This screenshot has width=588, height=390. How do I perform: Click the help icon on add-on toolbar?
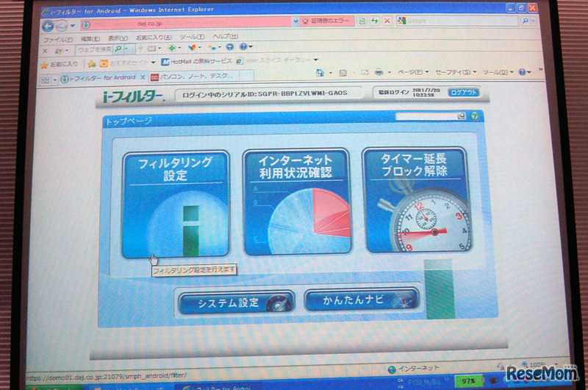pyautogui.click(x=243, y=46)
